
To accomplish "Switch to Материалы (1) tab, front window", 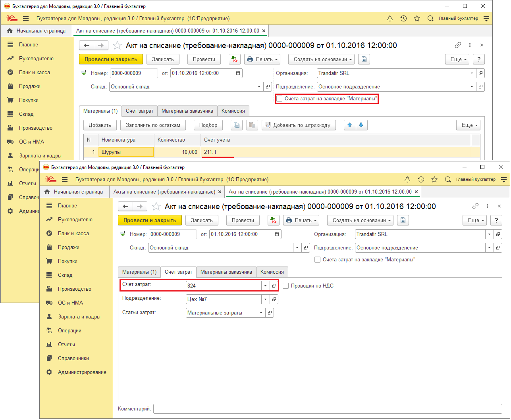I will point(139,272).
